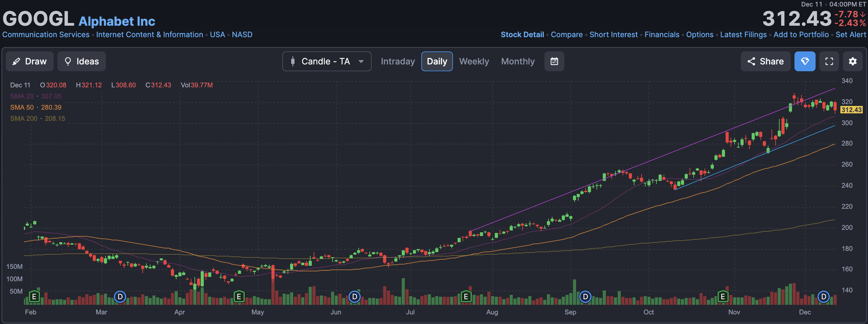
Task: Open the Ideas lightbulb button
Action: pos(82,61)
